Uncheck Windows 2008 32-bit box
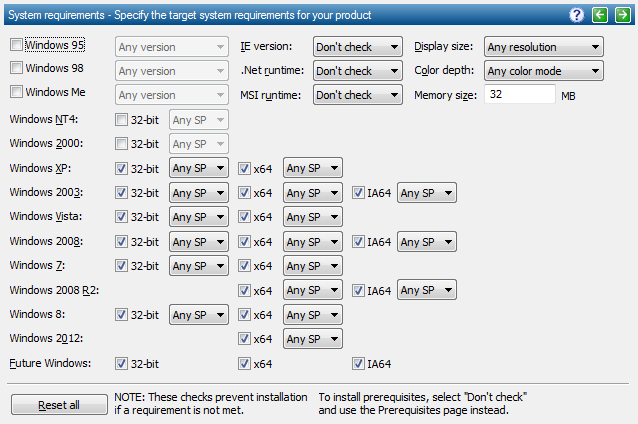The height and width of the screenshot is (424, 638). 121,242
